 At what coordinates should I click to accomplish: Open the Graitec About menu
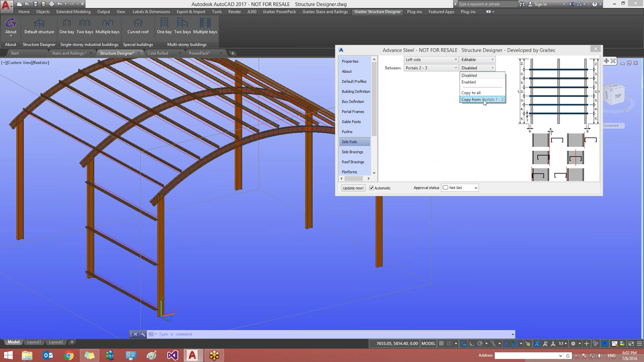(x=10, y=27)
